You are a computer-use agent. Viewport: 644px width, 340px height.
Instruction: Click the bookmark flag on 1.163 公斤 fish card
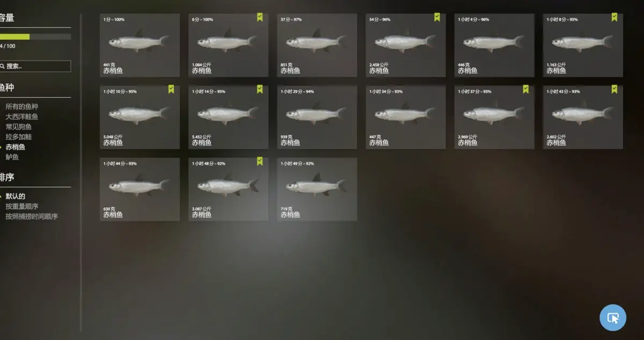tap(614, 18)
